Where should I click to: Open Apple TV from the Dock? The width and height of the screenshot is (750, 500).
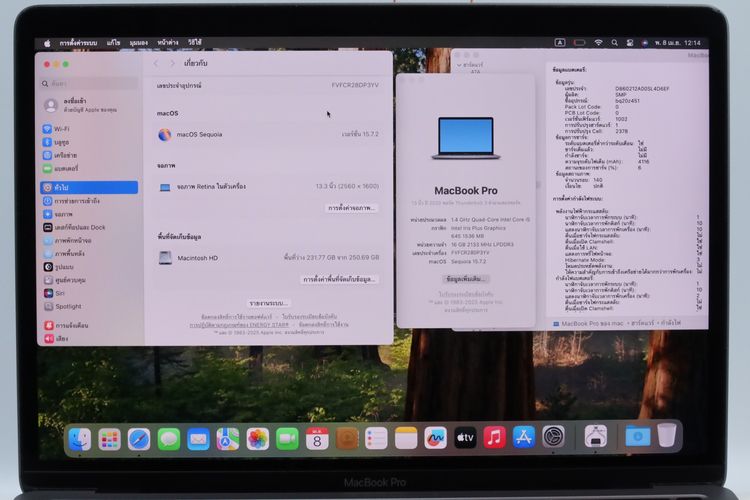click(x=465, y=438)
